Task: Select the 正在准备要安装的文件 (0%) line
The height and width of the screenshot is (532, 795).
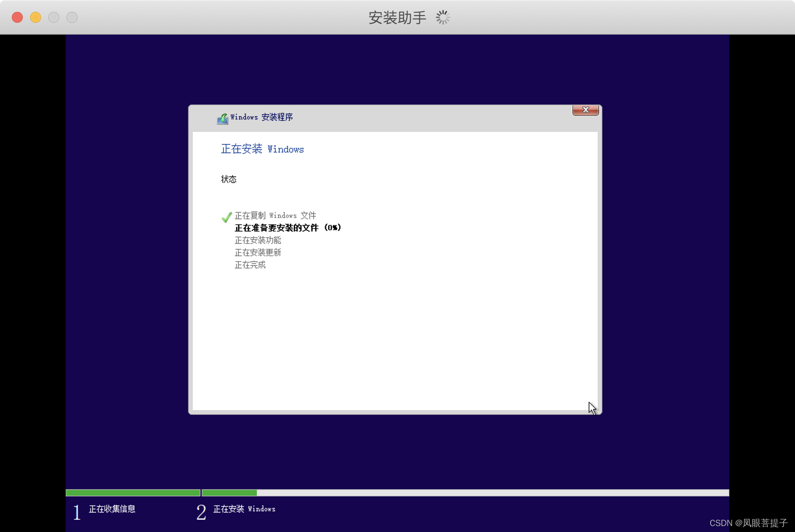Action: 288,228
